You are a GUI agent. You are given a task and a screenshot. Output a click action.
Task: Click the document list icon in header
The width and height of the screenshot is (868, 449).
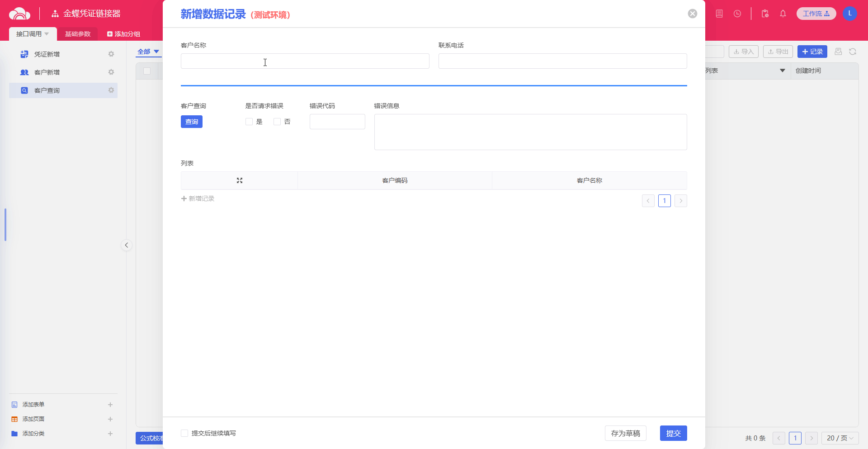tap(719, 14)
